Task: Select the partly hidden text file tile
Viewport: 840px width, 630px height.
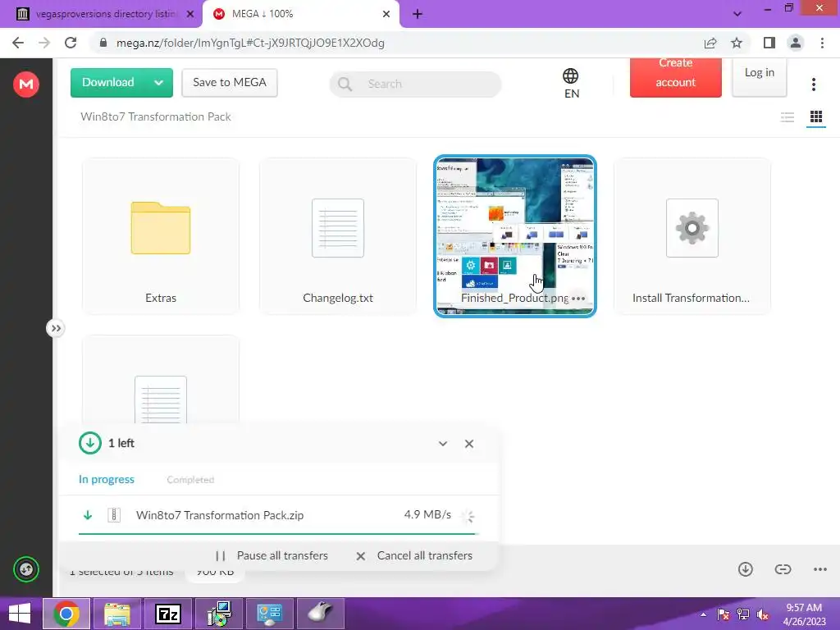Action: point(161,381)
